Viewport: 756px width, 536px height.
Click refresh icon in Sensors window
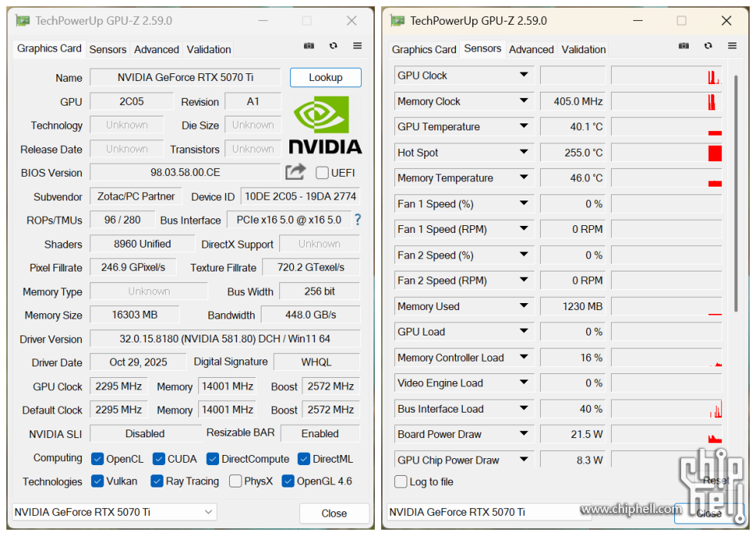[x=708, y=46]
